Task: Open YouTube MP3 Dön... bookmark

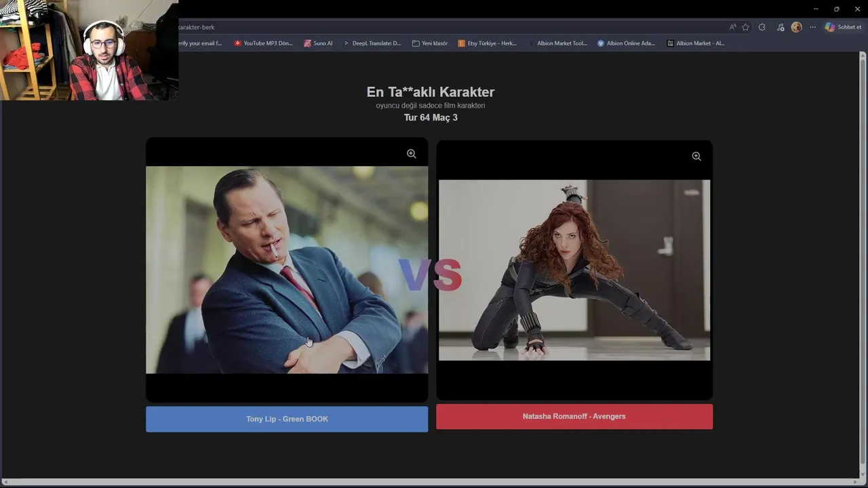Action: click(263, 43)
